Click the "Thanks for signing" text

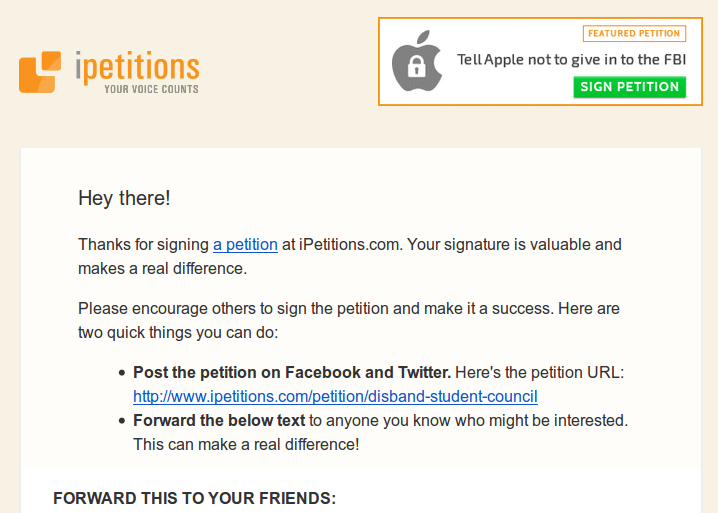point(143,245)
